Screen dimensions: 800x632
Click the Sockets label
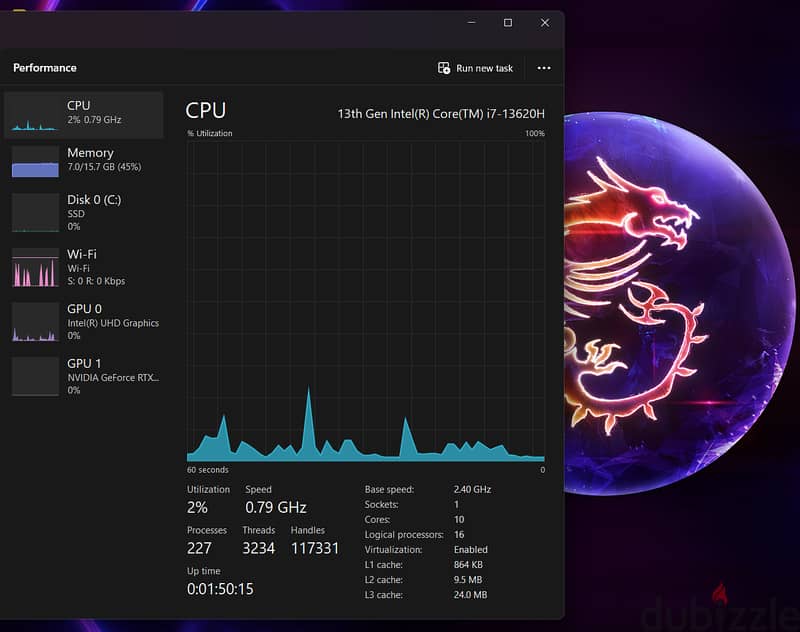[x=382, y=504]
